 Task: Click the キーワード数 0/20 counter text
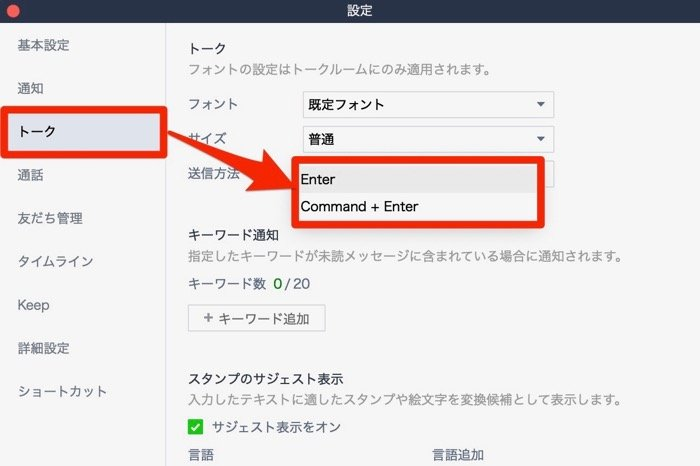[x=249, y=283]
